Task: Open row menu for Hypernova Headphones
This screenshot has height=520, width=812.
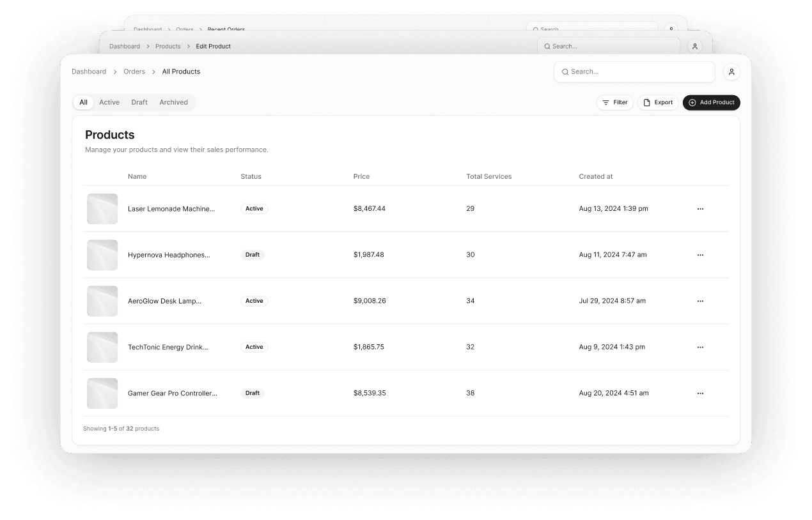Action: (x=700, y=255)
